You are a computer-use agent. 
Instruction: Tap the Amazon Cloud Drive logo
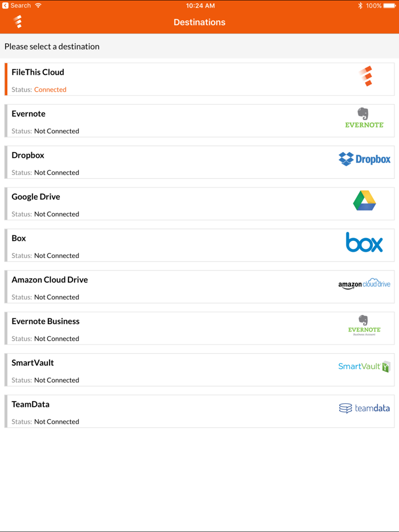coord(365,284)
